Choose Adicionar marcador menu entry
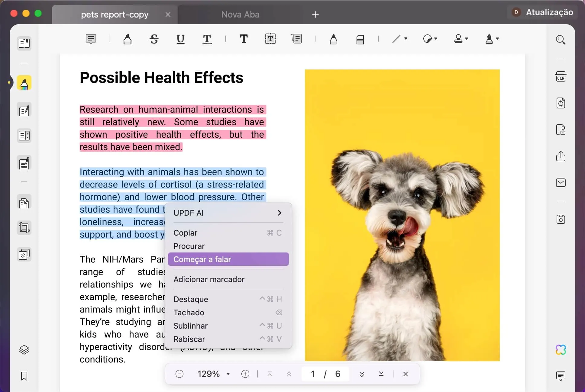Screen dimensions: 585x392 click(228, 279)
